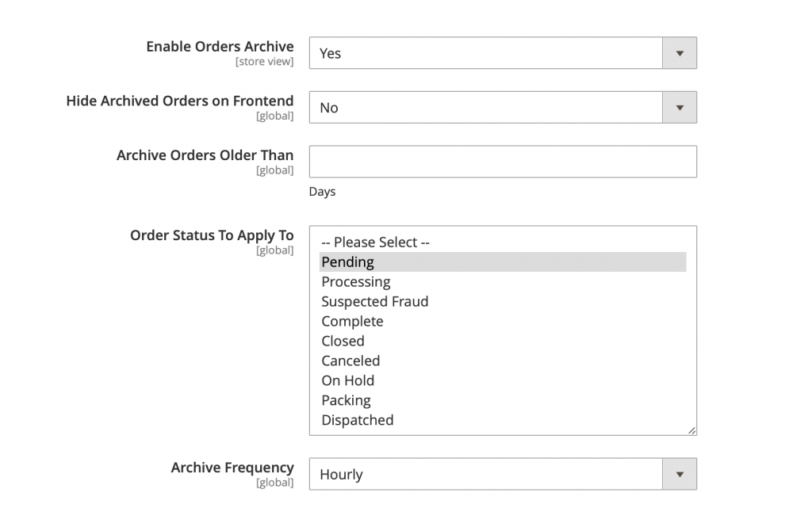812x508 pixels.
Task: Open the Hide Archived Orders on Frontend dropdown
Action: click(503, 108)
